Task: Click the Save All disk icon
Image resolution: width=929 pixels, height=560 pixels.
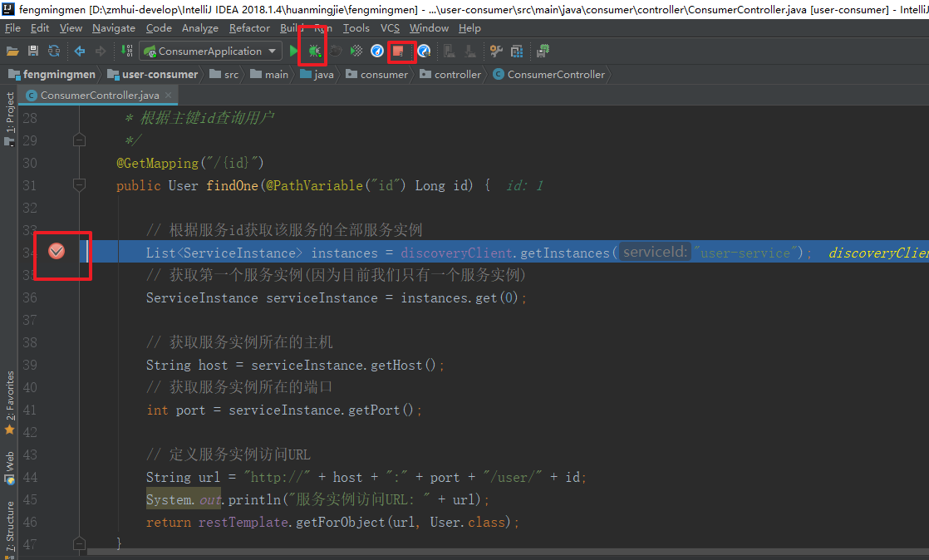Action: [33, 52]
